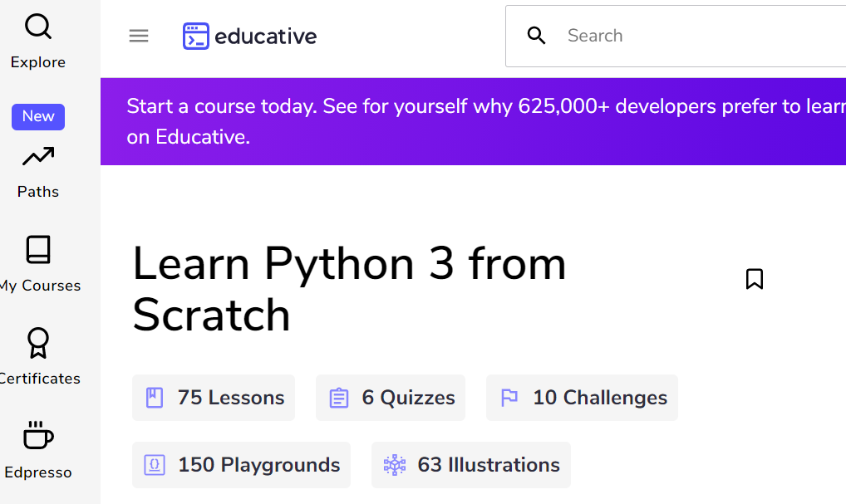Bookmark the Learn Python 3 course

pos(755,279)
